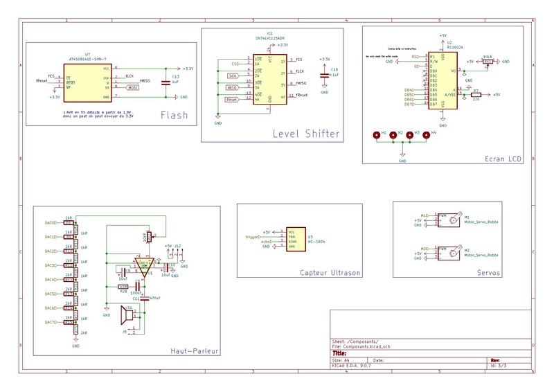The width and height of the screenshot is (554, 392).
Task: Click the 'File: Composants.kicad_sch' text
Action: [361, 346]
